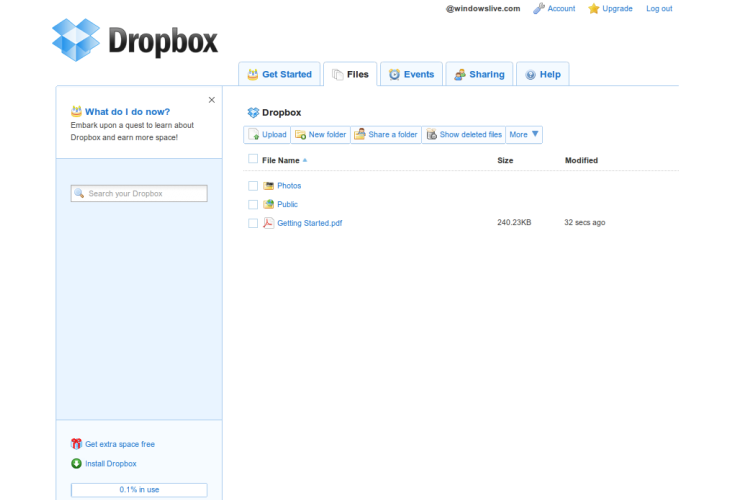
Task: Click the New folder icon
Action: [x=300, y=134]
